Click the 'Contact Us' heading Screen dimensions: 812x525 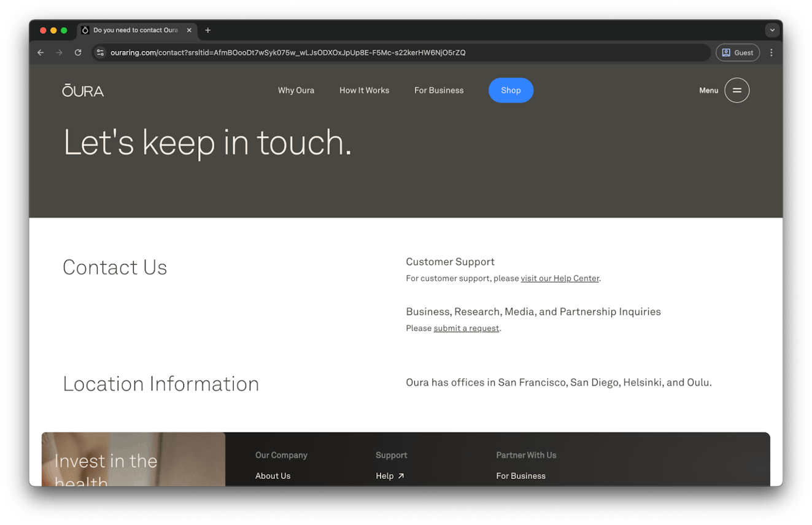coord(115,267)
